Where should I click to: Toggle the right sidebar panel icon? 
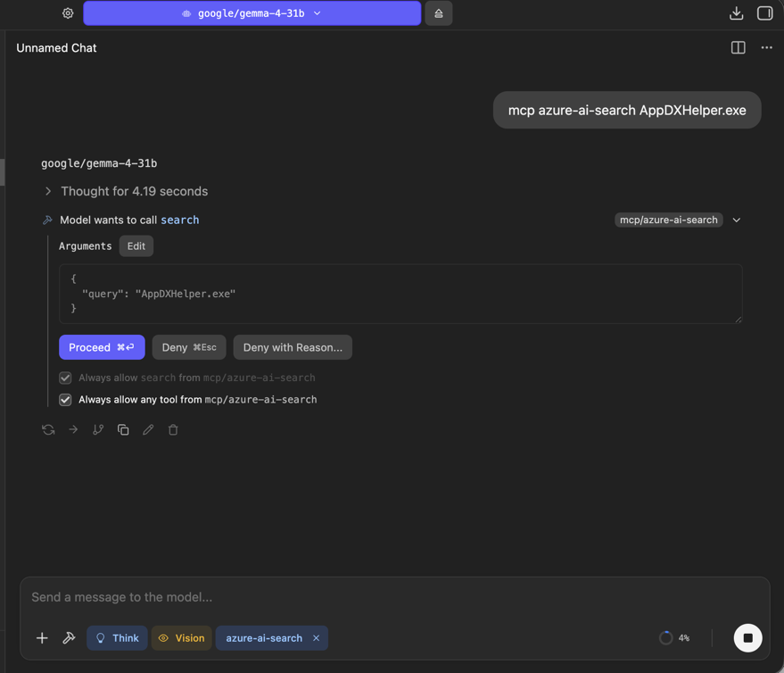764,13
